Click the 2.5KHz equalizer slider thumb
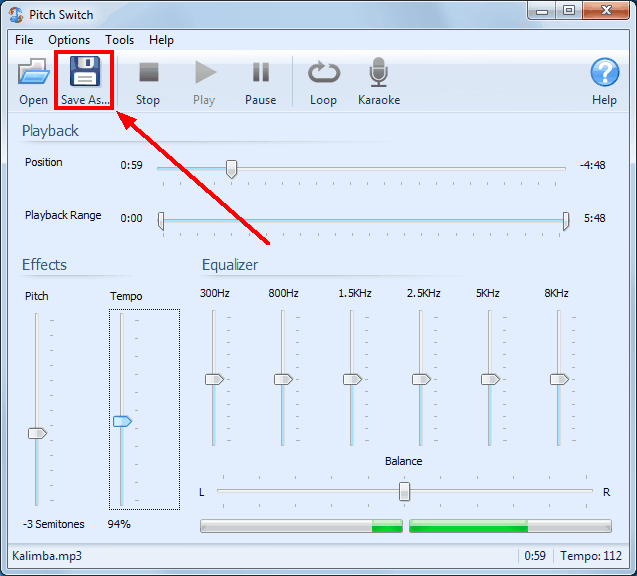This screenshot has width=637, height=576. pyautogui.click(x=421, y=379)
